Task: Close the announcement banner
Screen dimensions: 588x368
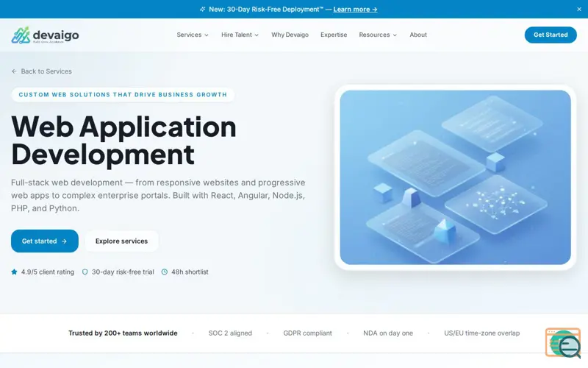Action: click(x=579, y=10)
